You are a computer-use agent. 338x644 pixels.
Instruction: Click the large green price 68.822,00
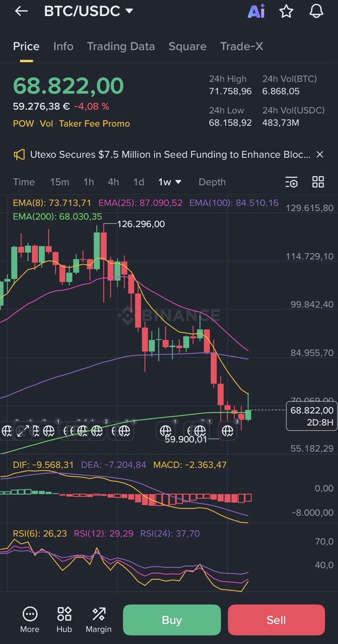coord(68,86)
